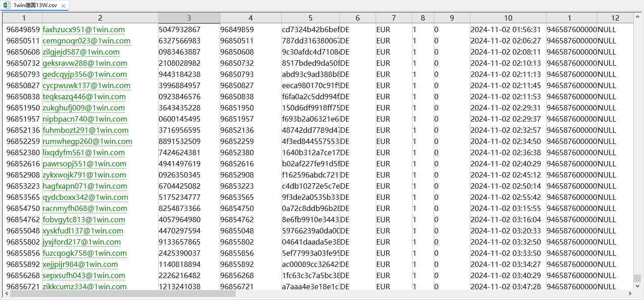644x300 pixels.
Task: Select column header 3
Action: pyautogui.click(x=189, y=18)
